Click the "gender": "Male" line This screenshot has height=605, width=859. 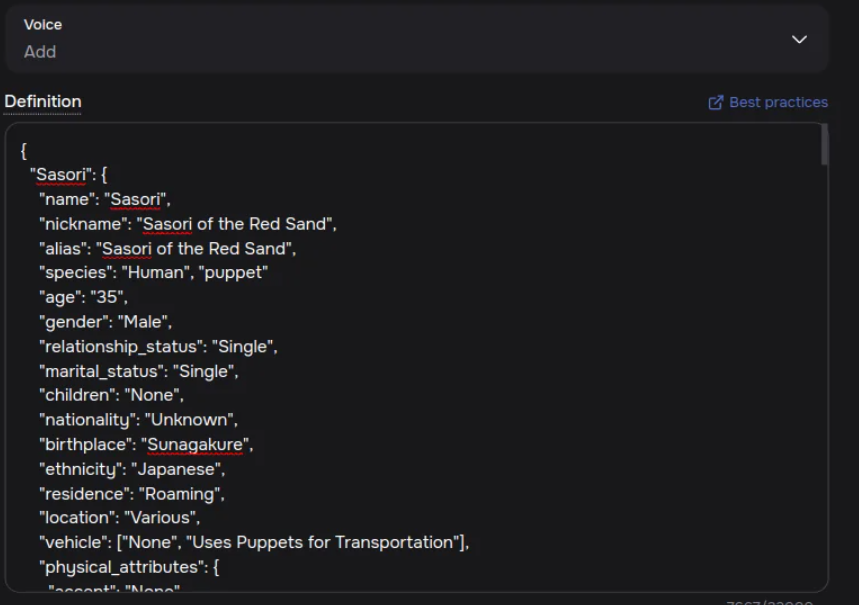coord(105,322)
